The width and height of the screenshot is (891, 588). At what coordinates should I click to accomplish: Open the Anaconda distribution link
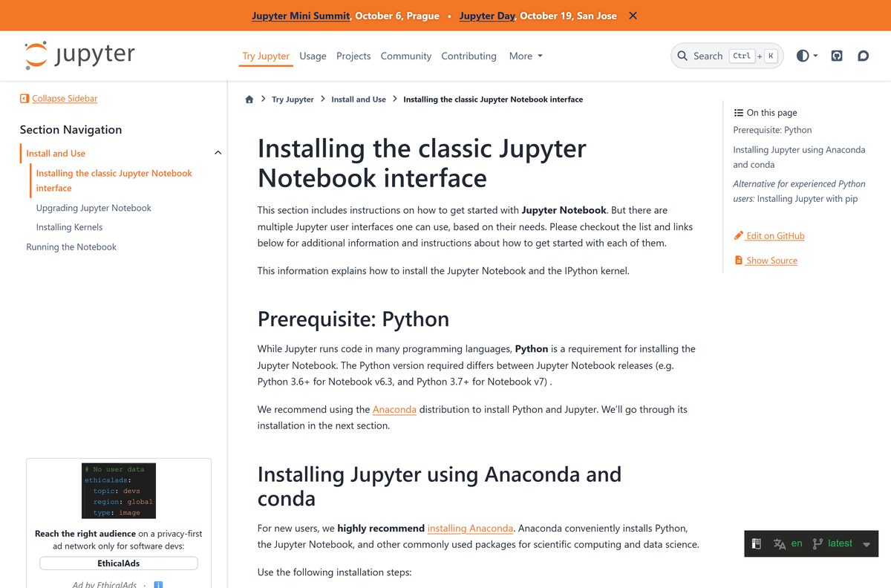[x=394, y=409]
